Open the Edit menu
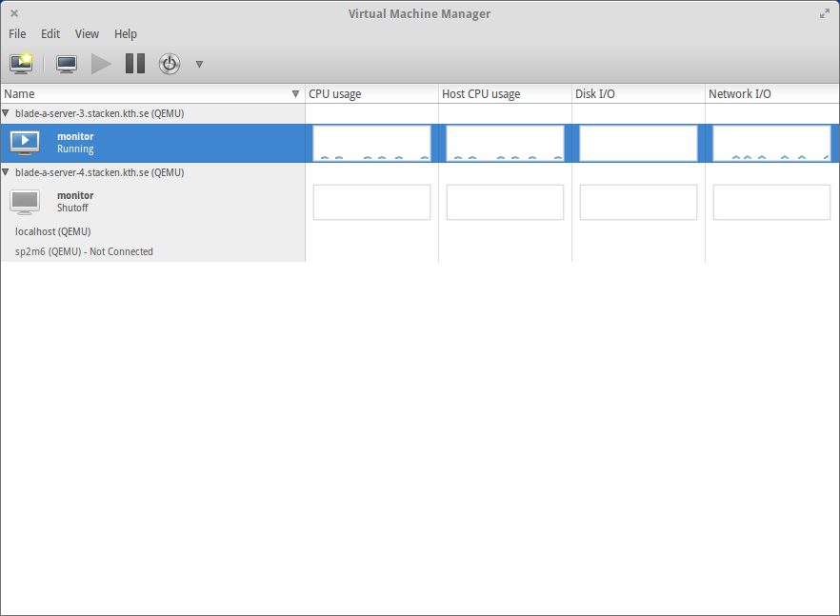This screenshot has width=840, height=616. tap(50, 33)
